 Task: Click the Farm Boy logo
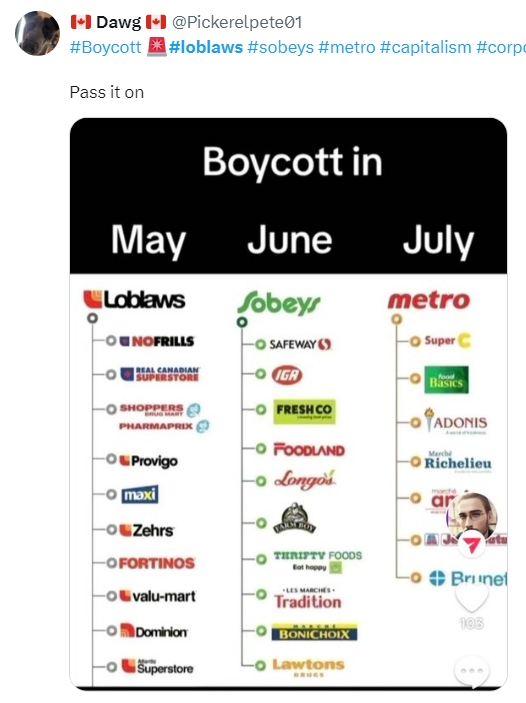[294, 519]
